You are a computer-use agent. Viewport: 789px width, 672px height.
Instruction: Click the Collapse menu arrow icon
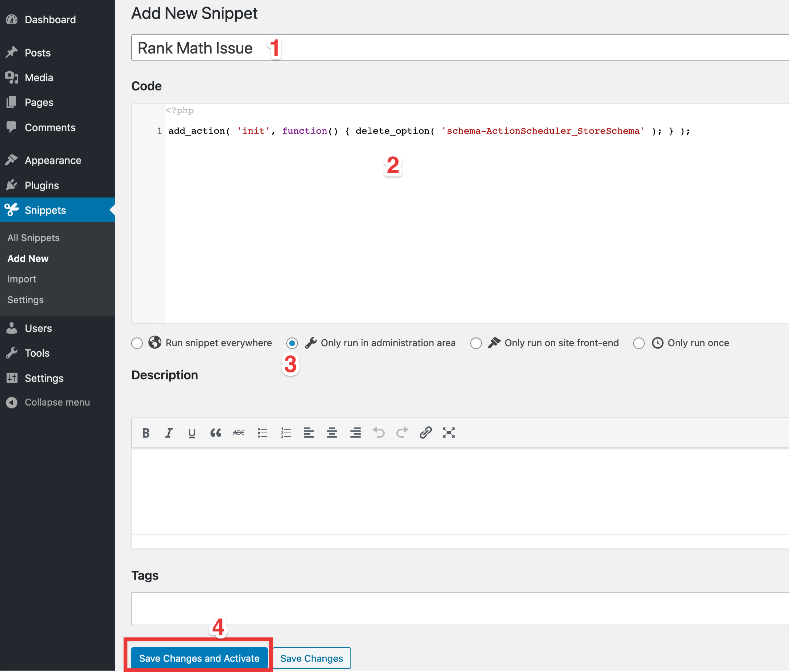click(x=12, y=402)
